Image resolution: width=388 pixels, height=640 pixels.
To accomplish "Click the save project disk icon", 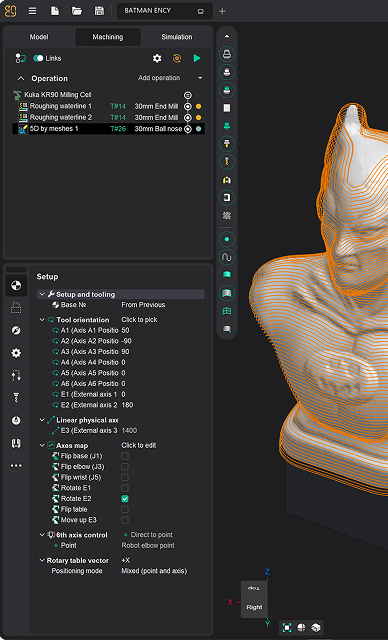I will point(99,11).
